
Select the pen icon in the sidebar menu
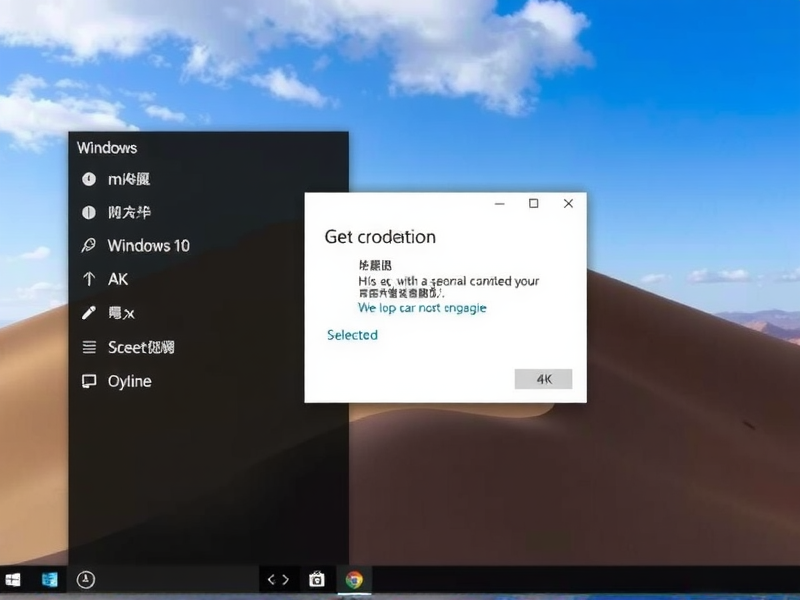click(x=88, y=312)
